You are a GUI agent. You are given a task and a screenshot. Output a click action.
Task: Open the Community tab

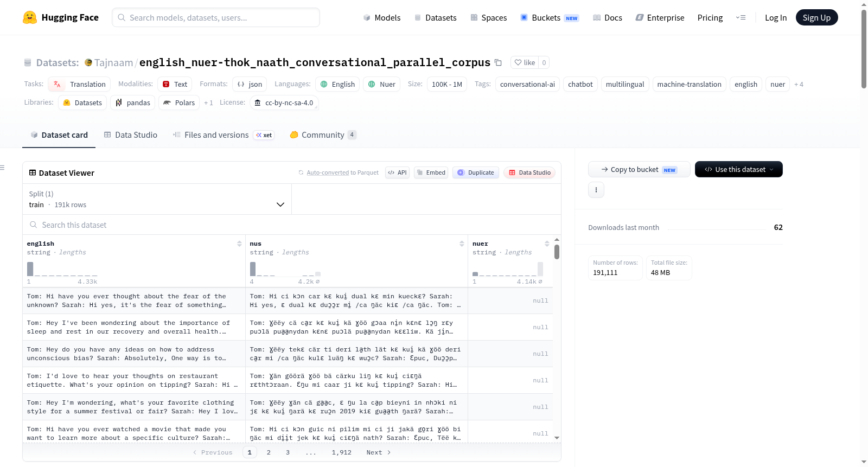323,135
